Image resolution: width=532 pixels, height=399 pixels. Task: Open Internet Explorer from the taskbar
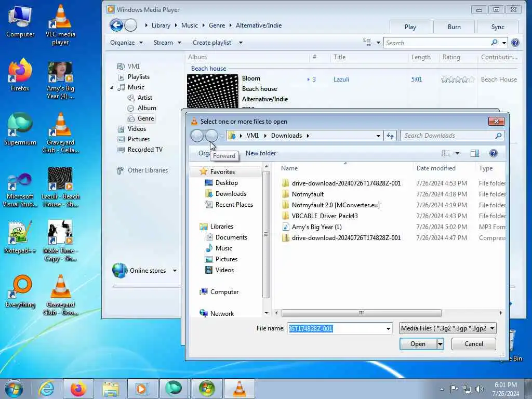[46, 389]
